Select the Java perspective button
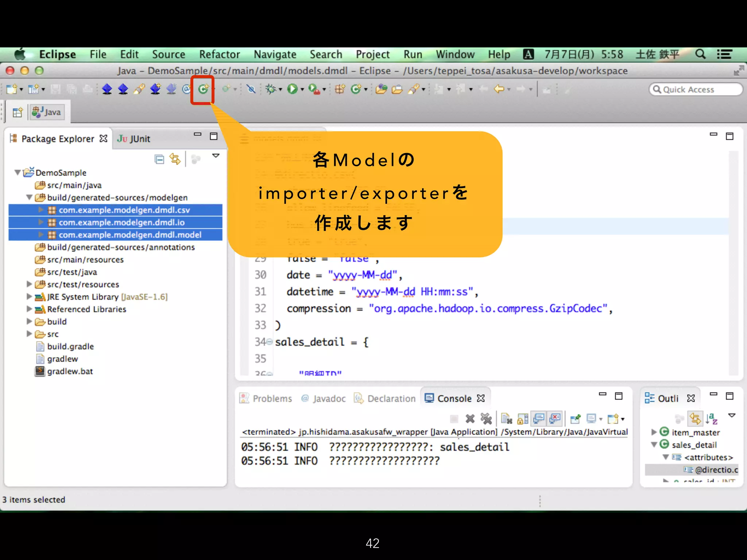 (x=47, y=112)
